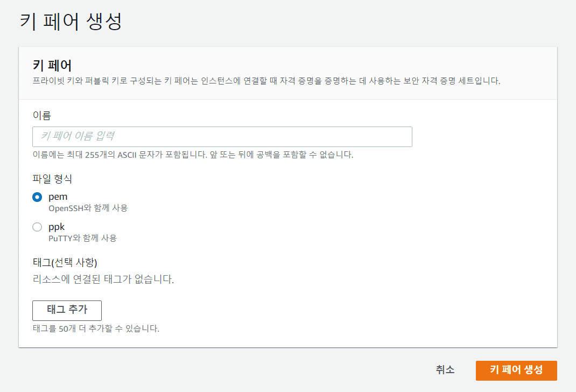Click the 255 ASCII character name hint
The width and height of the screenshot is (576, 392).
(x=193, y=155)
